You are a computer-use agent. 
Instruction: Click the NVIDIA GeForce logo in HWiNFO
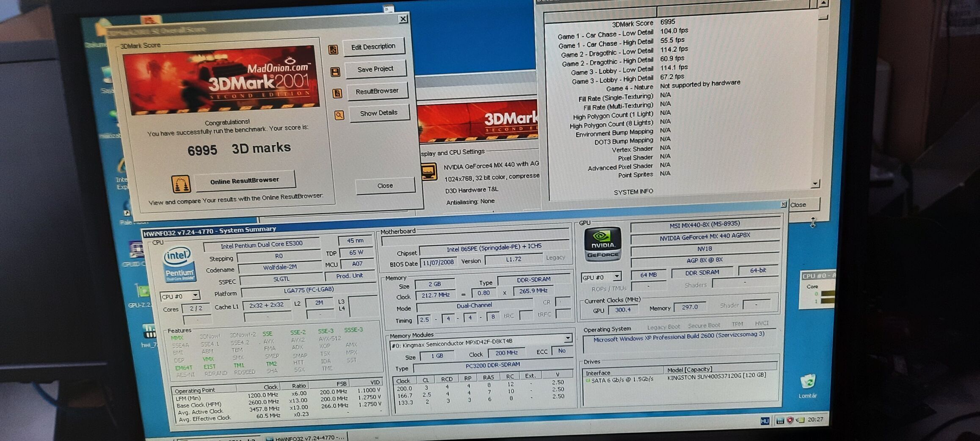602,245
